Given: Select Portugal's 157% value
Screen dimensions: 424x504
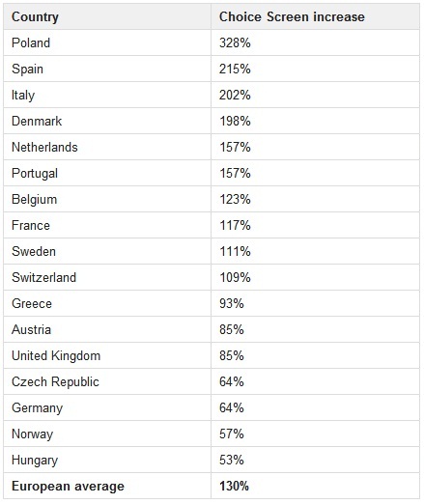Looking at the screenshot, I should tap(235, 173).
